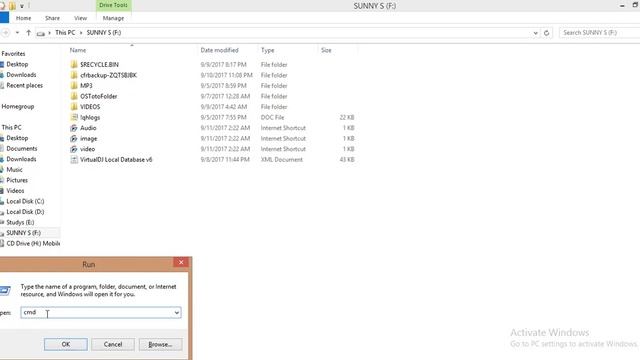Select VirtualDJ Local Database v6 file icon
This screenshot has height=360, width=640.
[x=74, y=160]
